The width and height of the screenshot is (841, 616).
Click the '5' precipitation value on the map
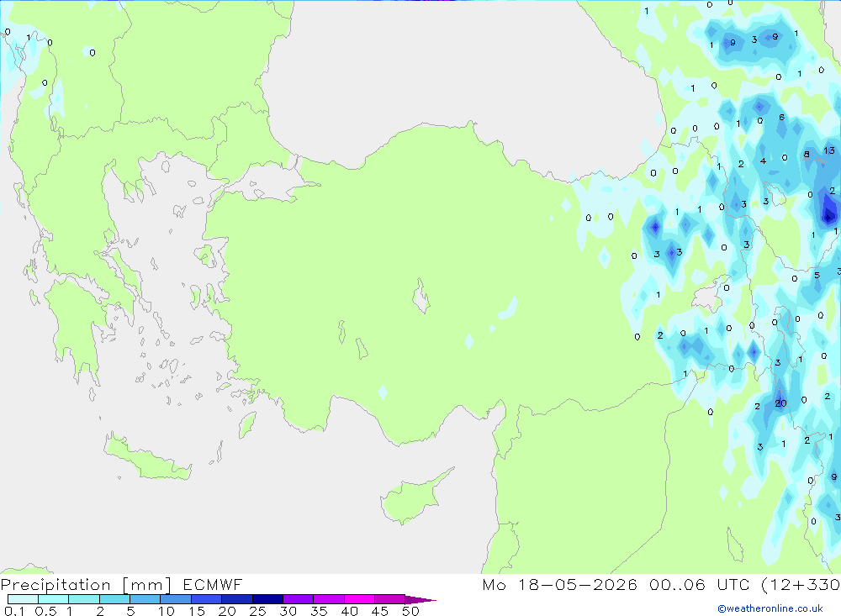point(817,276)
